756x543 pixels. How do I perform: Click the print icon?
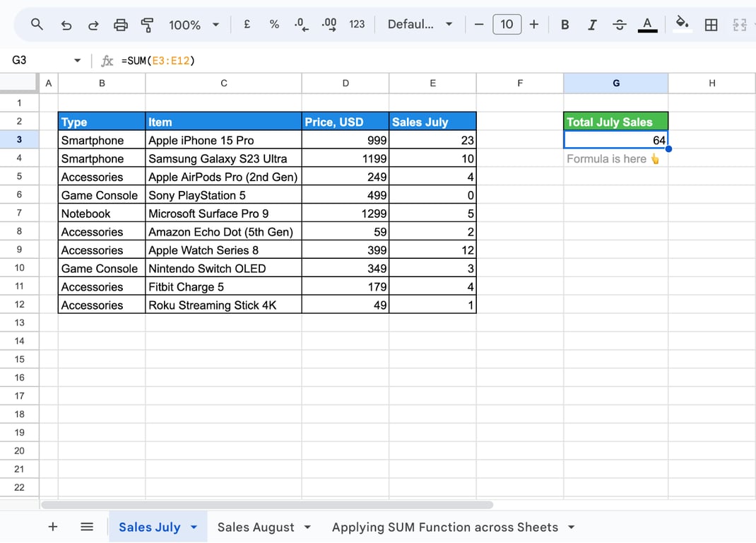coord(121,25)
